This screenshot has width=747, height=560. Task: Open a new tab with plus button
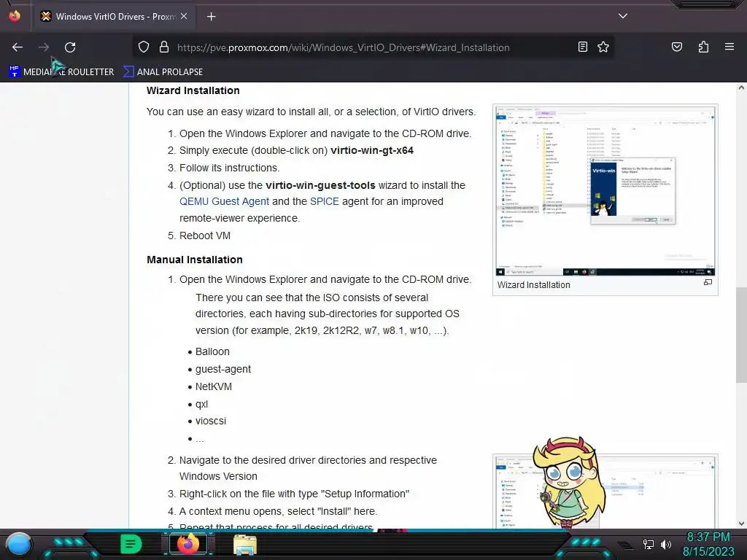(211, 17)
